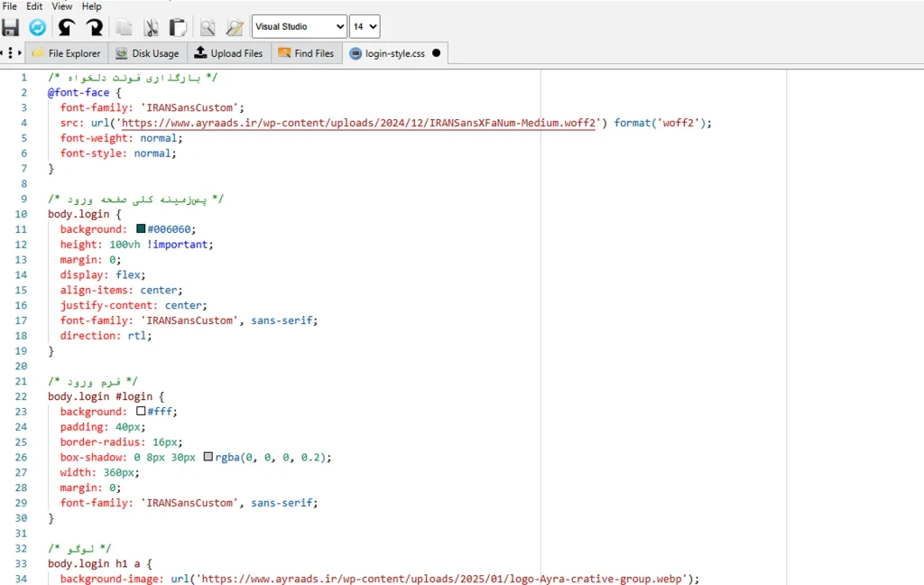
Task: Click 'body.login h1 a' selector text
Action: pos(94,563)
